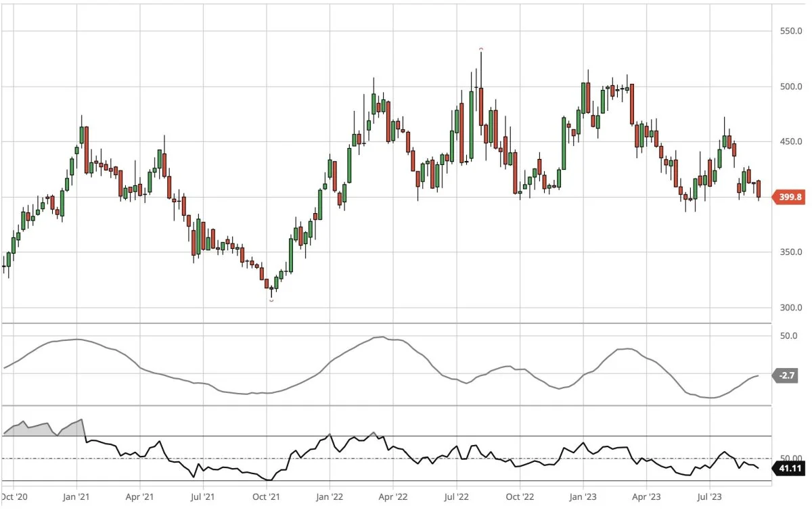Click the Jan '21 date label

coord(76,497)
